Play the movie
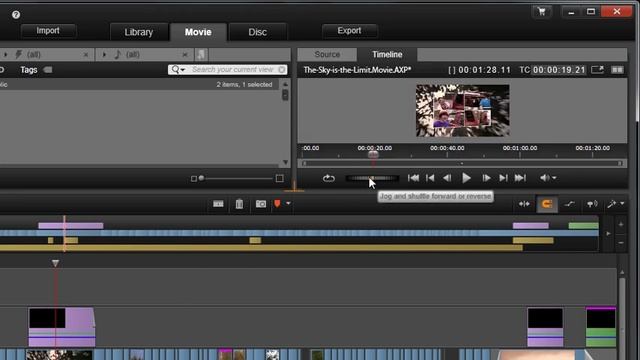 coord(466,178)
